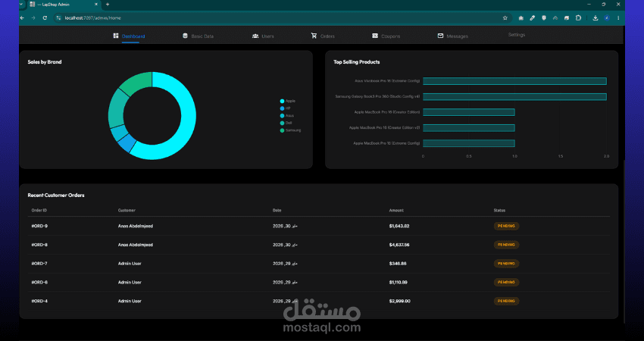Open the browser three-dot menu
Screen dimensions: 644x341
tap(618, 18)
